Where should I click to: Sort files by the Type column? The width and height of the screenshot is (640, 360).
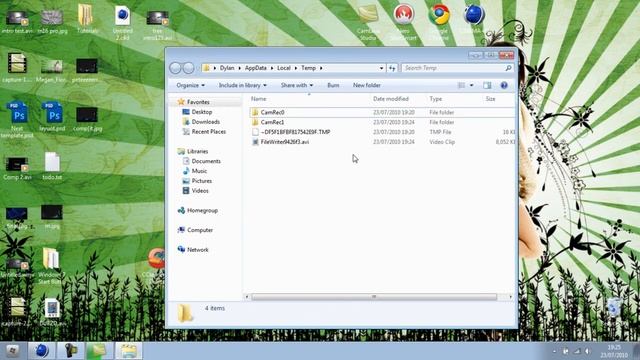click(436, 99)
